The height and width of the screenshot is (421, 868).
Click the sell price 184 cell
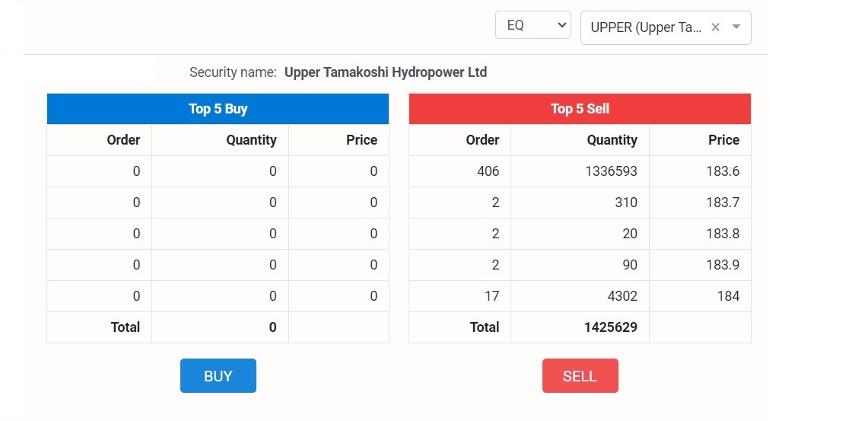point(701,296)
